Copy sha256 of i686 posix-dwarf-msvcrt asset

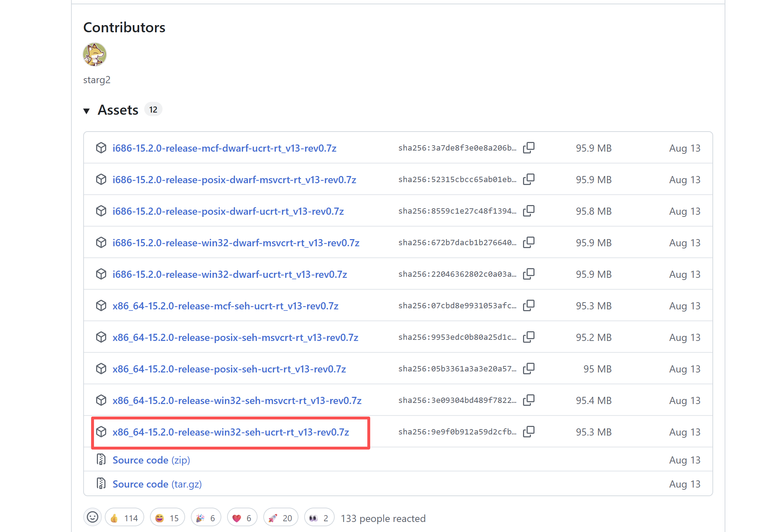(528, 179)
